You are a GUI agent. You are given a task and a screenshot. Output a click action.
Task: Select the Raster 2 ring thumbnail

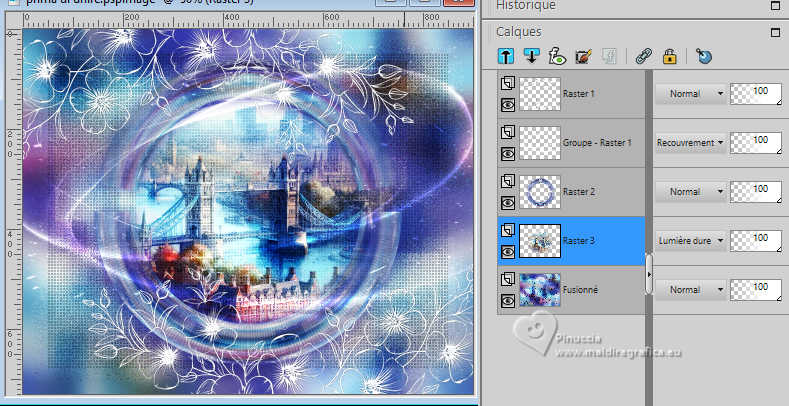click(x=540, y=192)
